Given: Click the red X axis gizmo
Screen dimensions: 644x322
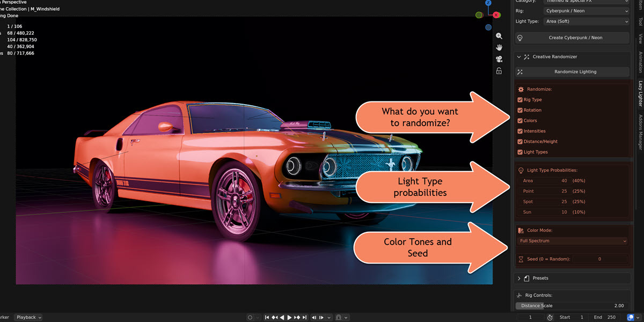Looking at the screenshot, I should 496,15.
